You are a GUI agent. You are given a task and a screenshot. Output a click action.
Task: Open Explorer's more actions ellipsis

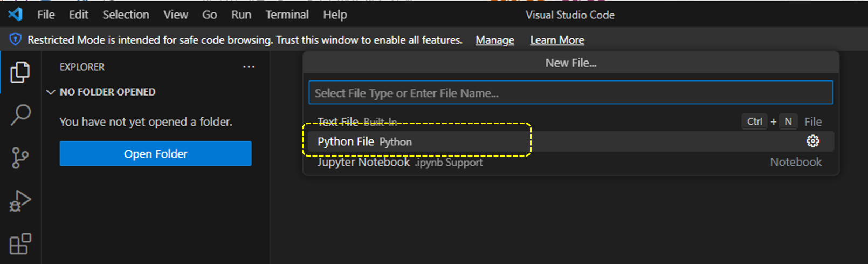[249, 67]
